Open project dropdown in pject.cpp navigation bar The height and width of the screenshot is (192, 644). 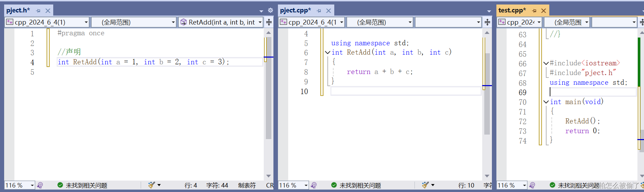[312, 22]
